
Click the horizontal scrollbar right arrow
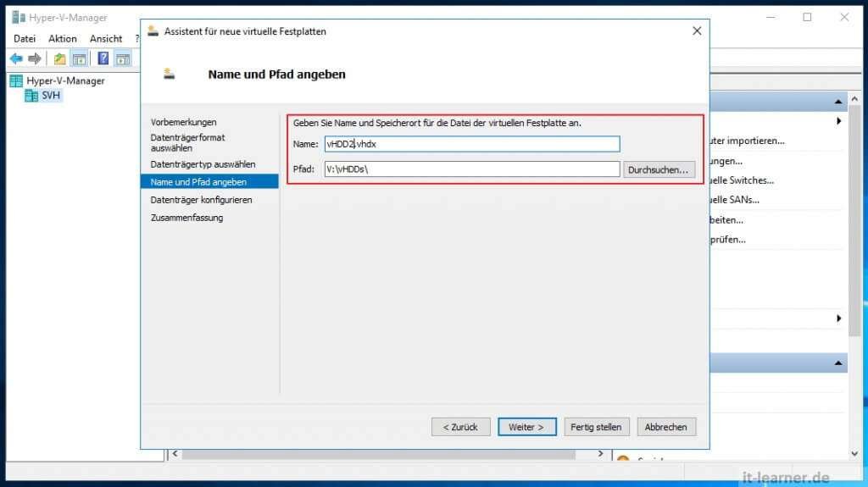click(x=601, y=454)
